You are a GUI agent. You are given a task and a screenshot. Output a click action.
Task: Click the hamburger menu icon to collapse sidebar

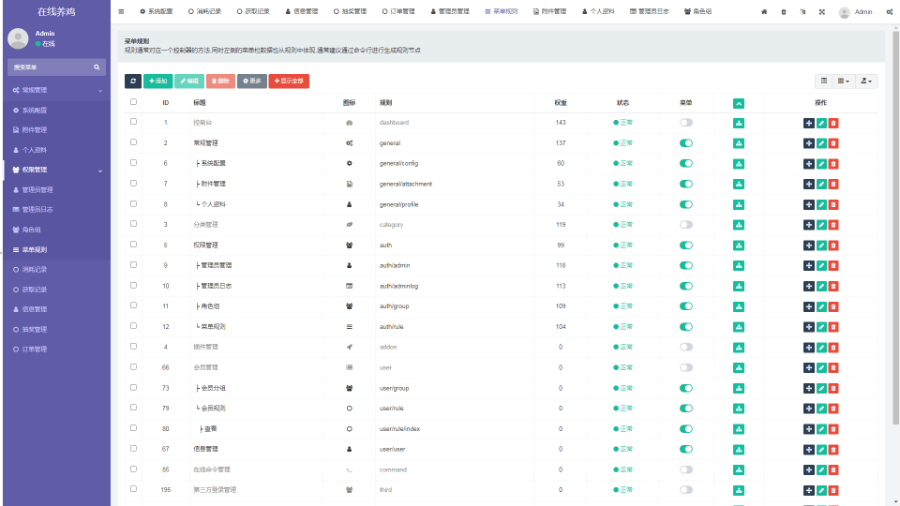click(121, 12)
